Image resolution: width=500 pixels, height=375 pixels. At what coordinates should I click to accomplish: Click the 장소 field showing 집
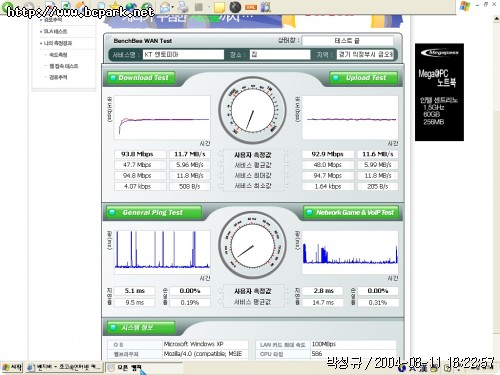point(280,55)
